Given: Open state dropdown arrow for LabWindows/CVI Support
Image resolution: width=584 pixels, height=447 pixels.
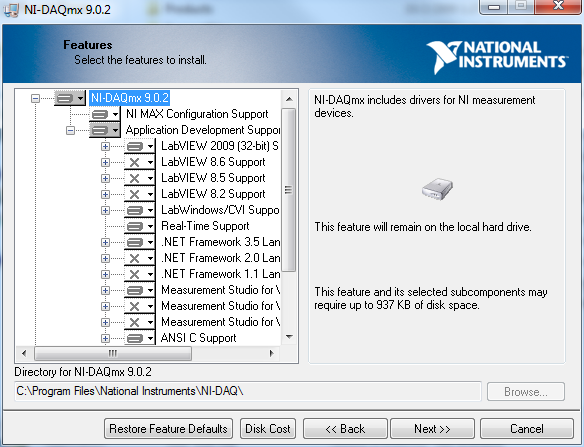Looking at the screenshot, I should tap(150, 210).
